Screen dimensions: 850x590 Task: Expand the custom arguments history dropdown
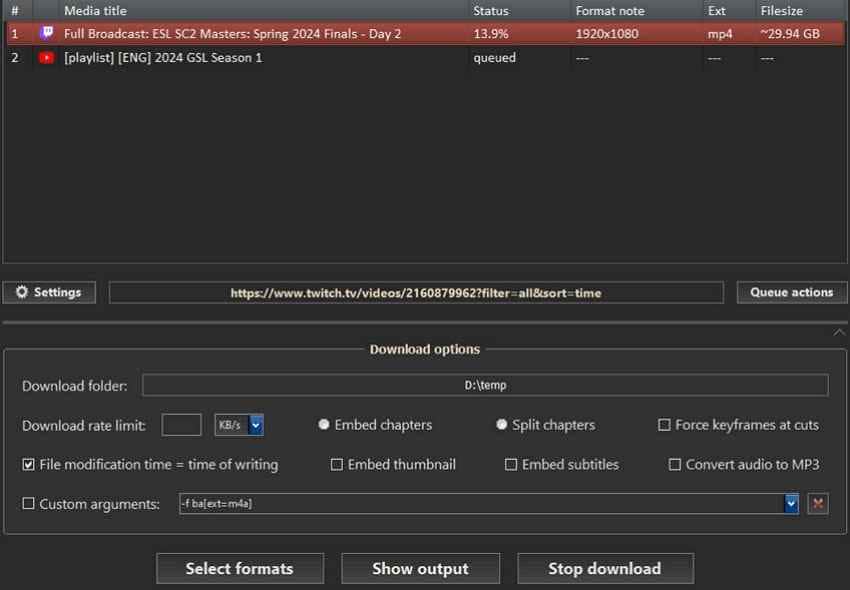pyautogui.click(x=791, y=504)
